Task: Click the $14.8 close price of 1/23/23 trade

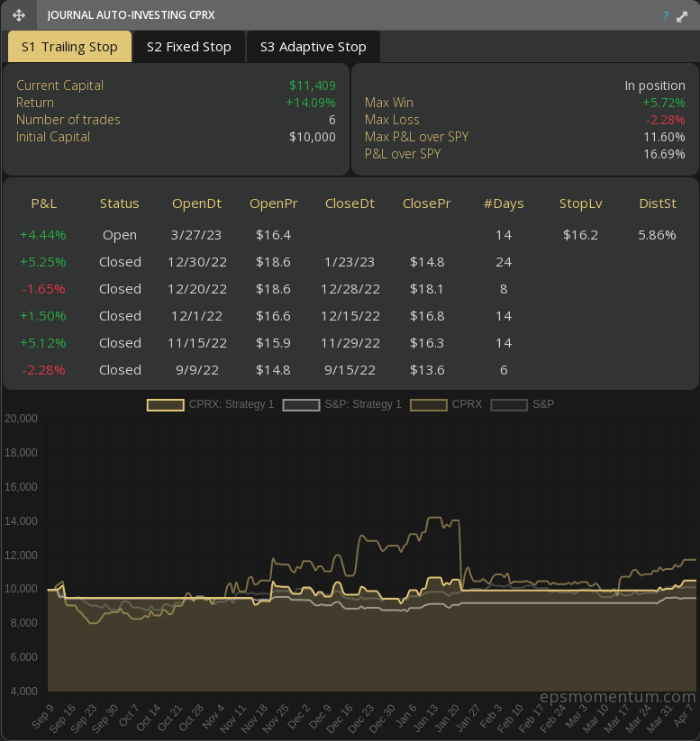Action: (427, 262)
